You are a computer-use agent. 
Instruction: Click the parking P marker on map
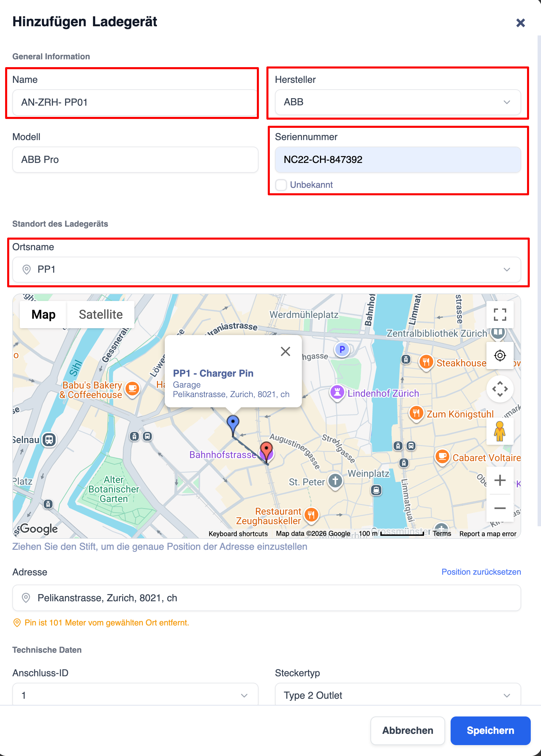pyautogui.click(x=342, y=349)
